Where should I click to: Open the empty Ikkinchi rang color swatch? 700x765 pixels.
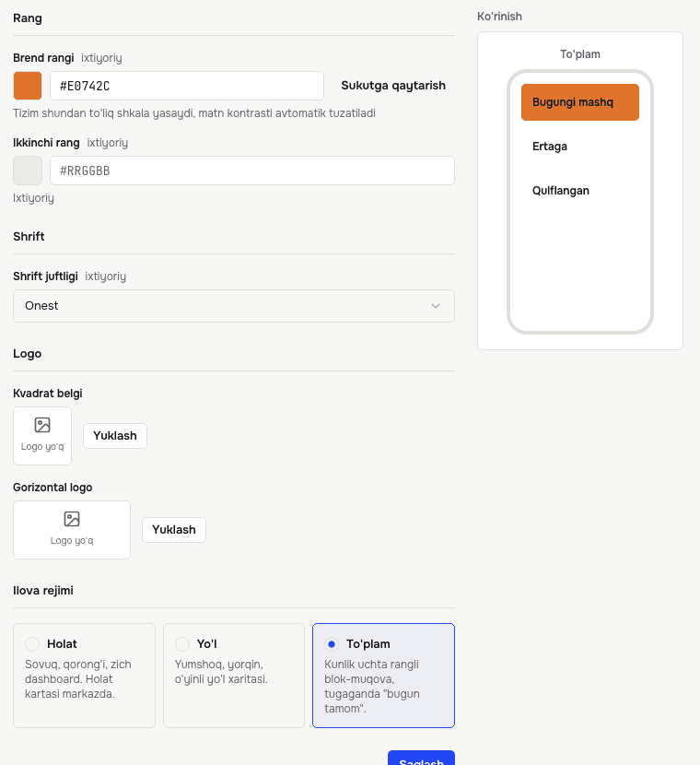tap(28, 171)
